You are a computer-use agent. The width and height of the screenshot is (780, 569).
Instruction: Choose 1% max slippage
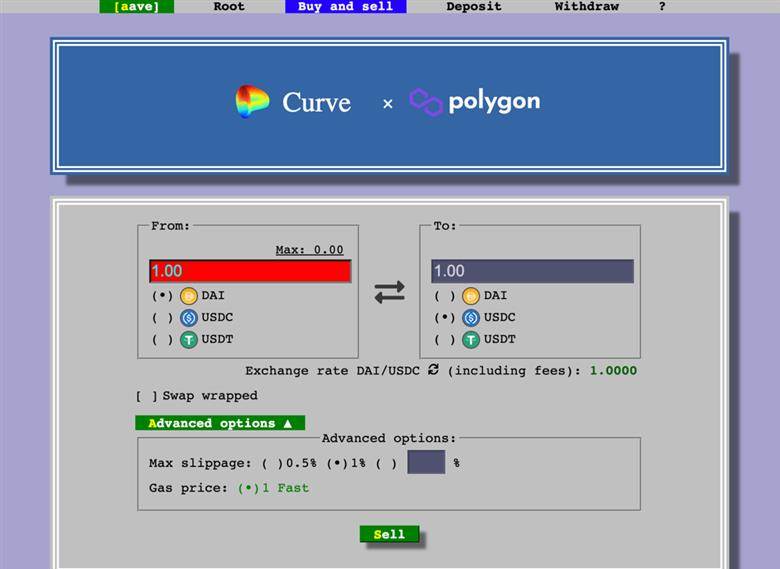346,463
